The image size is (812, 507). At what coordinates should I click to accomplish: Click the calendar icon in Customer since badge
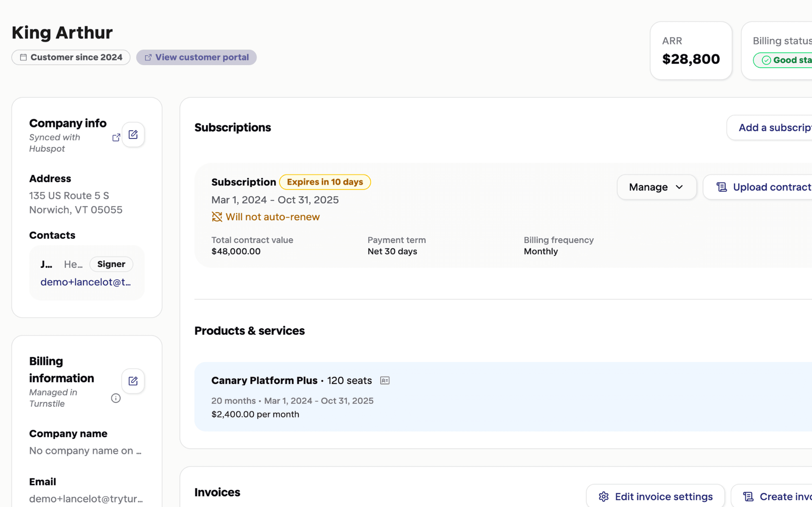point(23,57)
